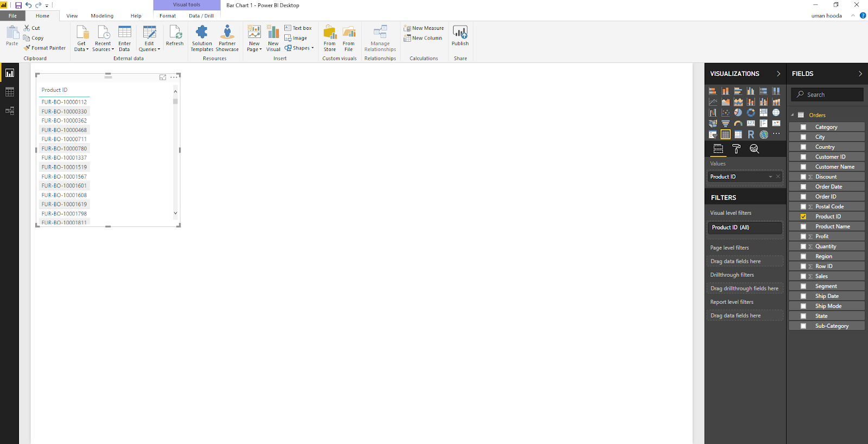Open the Format visual tools tab
This screenshot has height=444, width=868.
(168, 16)
